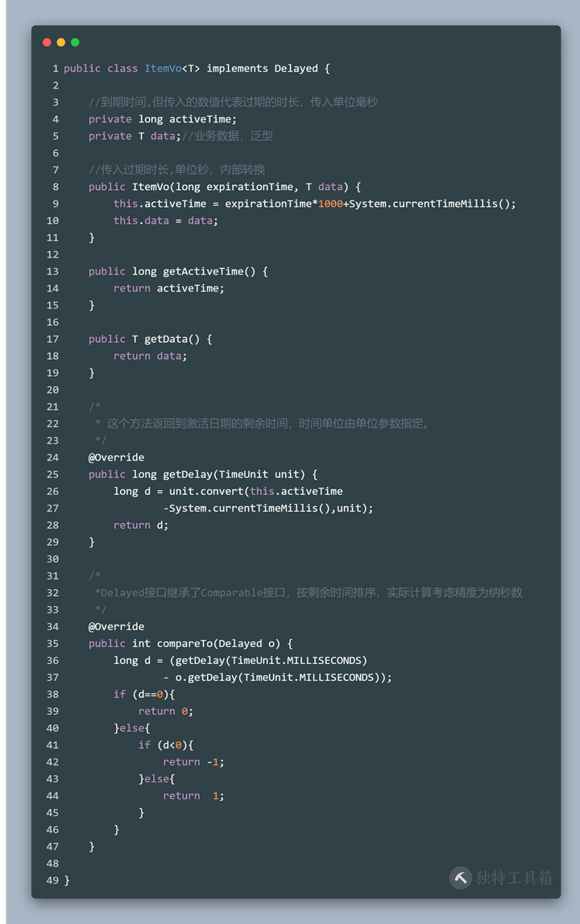Select the line 'public class ItemVo<T> implements Delayed {'

tap(197, 68)
